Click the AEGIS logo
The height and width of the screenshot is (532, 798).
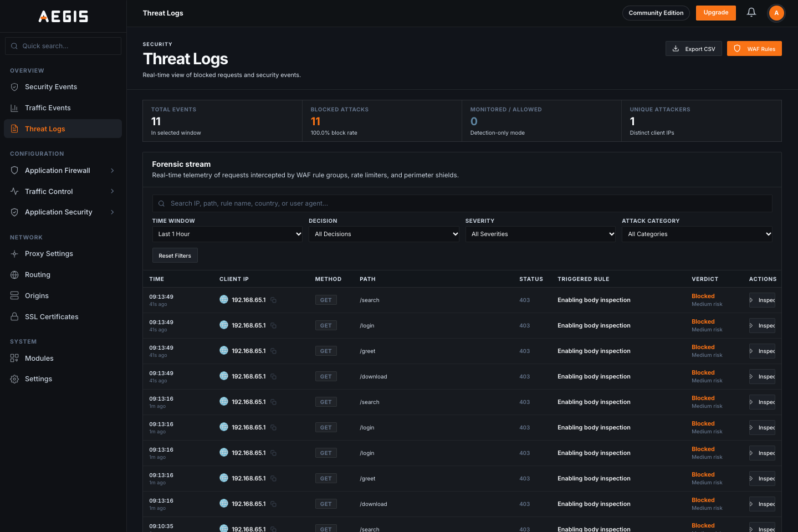coord(63,16)
